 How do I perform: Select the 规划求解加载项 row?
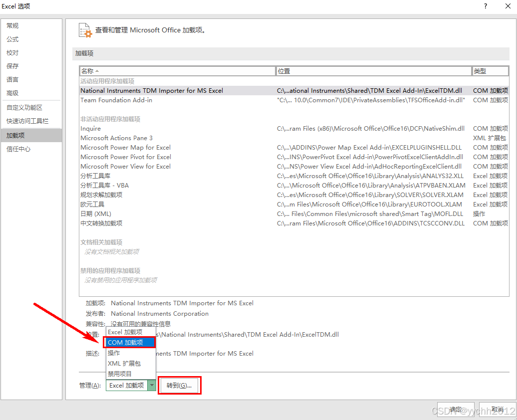(294, 195)
